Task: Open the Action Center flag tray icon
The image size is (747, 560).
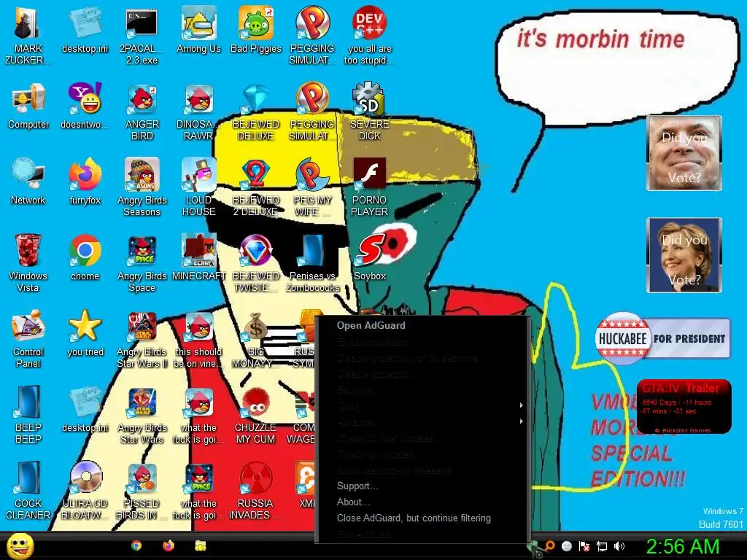Action: tap(584, 546)
